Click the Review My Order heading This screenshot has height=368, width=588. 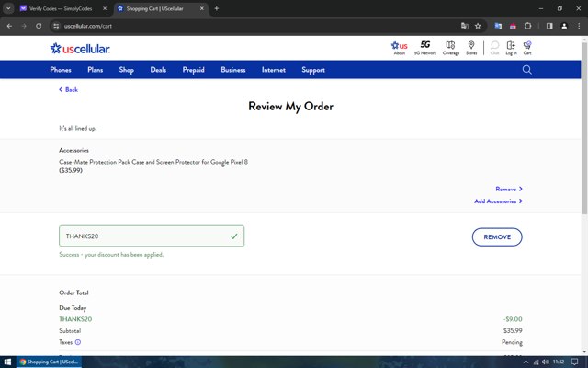pos(290,107)
